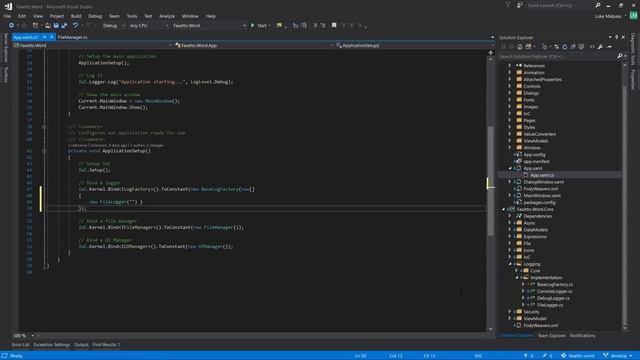Open the ApplicationSetup member navigation dropdown
This screenshot has width=640, height=360.
point(414,45)
